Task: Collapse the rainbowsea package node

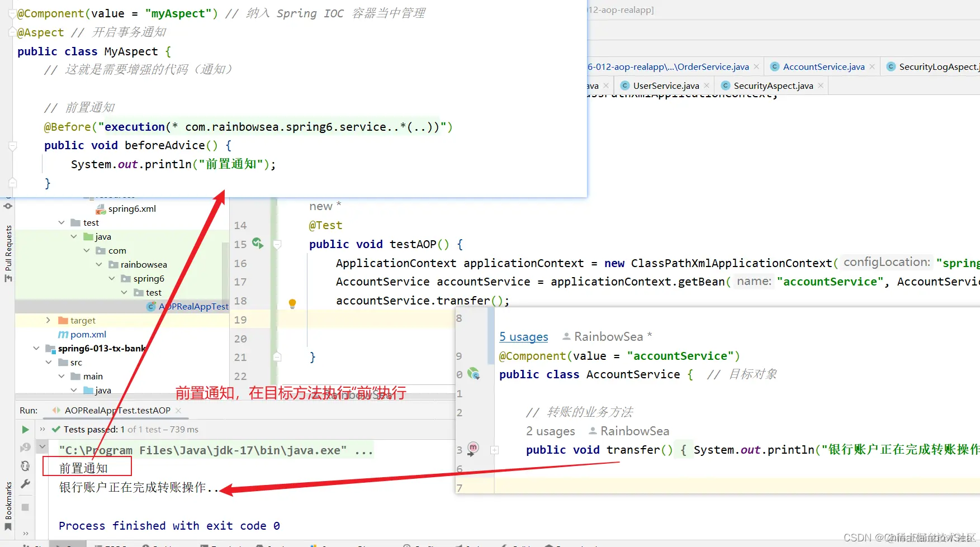Action: (99, 265)
